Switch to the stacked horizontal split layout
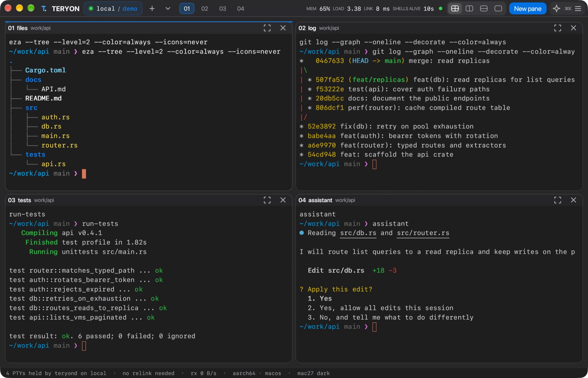Screen dimensions: 588x378 point(484,9)
